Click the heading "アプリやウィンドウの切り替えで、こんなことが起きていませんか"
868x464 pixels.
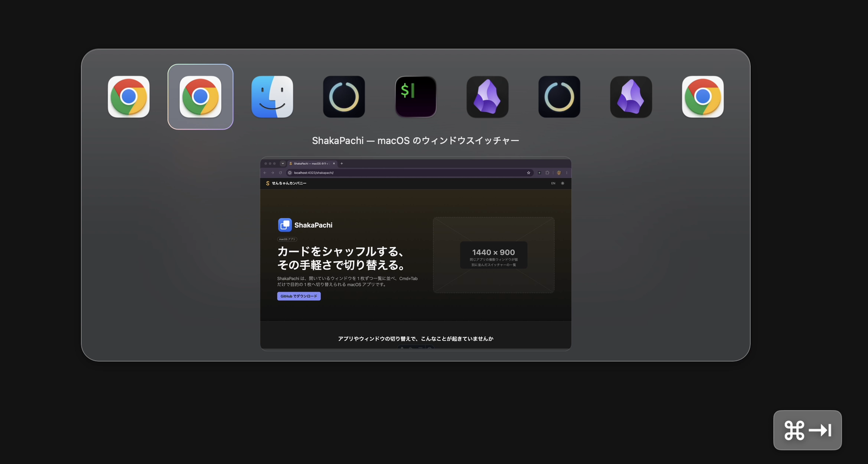point(416,339)
